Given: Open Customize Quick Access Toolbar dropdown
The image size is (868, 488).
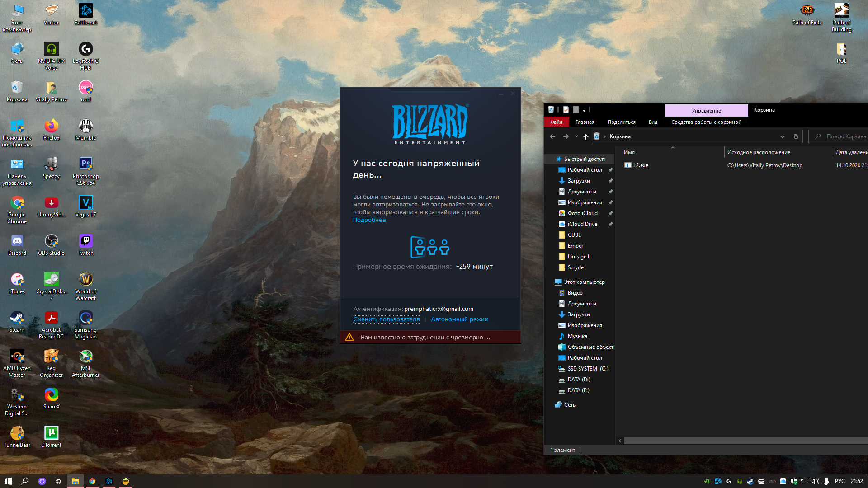Looking at the screenshot, I should [x=584, y=110].
